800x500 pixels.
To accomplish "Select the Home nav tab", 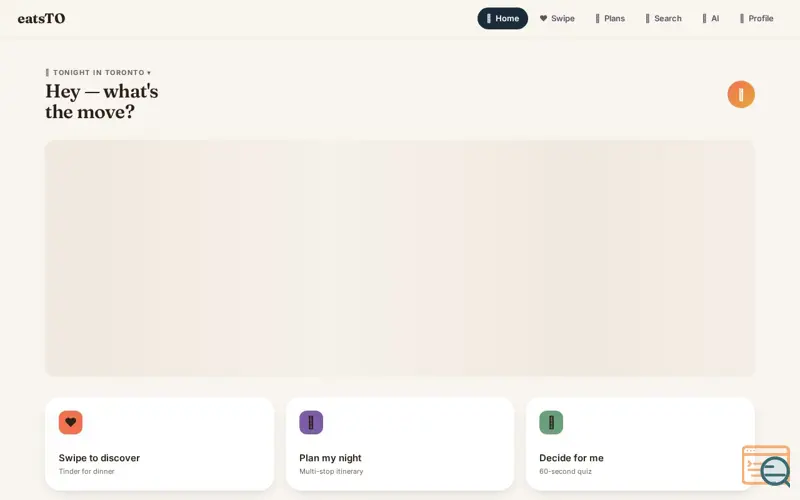I will (x=502, y=18).
